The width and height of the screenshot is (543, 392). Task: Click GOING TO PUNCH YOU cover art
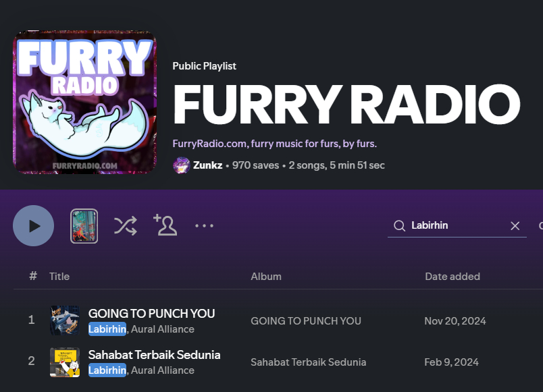tap(65, 321)
